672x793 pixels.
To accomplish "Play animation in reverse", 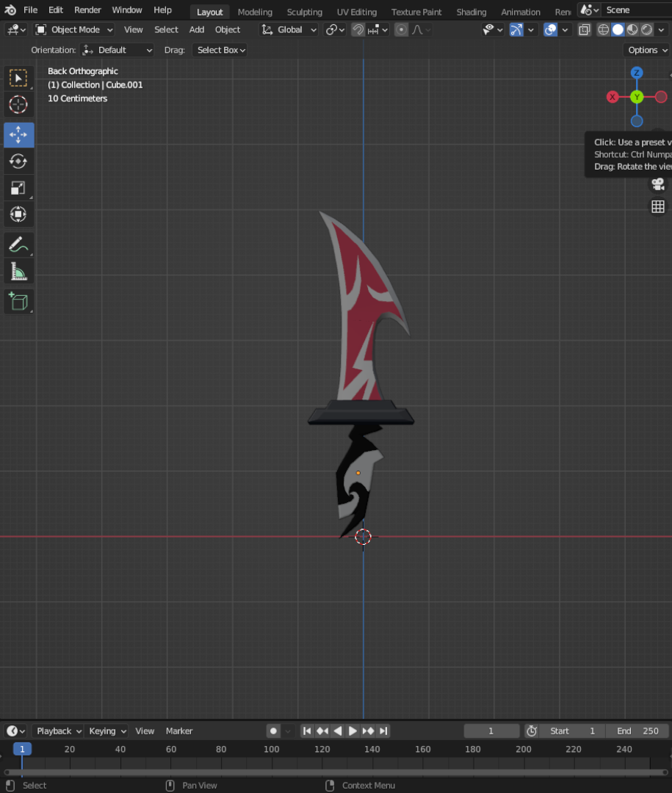I will click(338, 731).
